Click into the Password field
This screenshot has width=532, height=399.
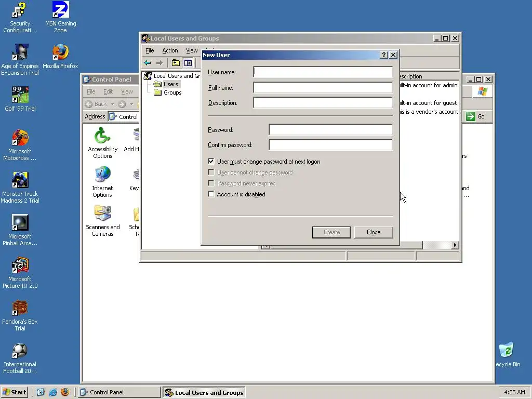331,129
